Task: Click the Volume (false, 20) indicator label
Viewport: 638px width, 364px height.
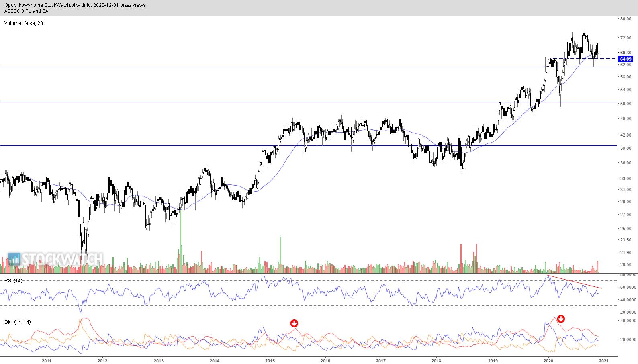Action: click(25, 23)
